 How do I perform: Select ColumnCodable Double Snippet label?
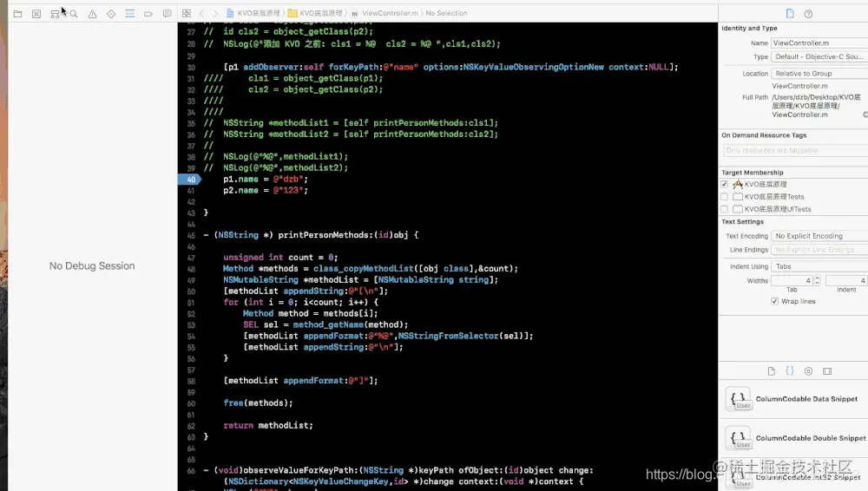click(x=811, y=438)
